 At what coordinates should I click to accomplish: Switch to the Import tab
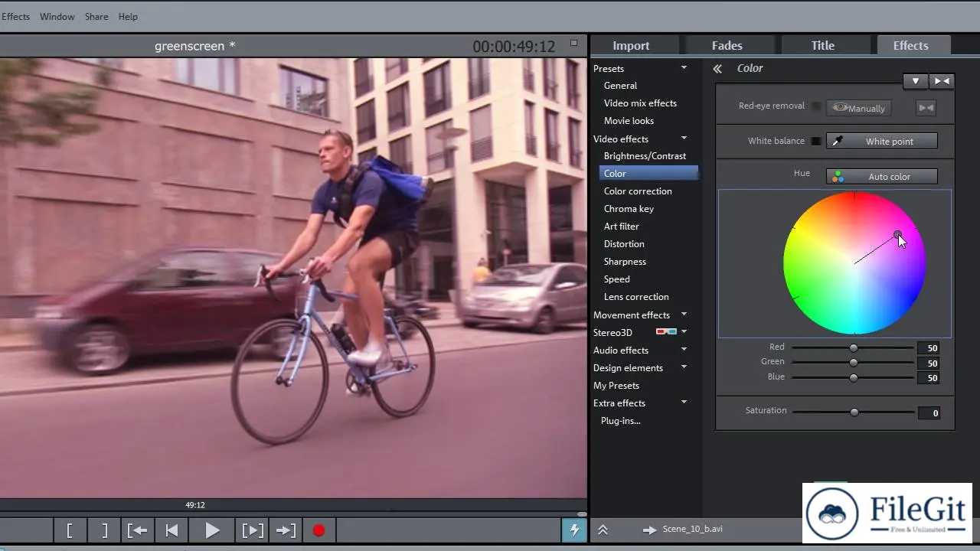click(631, 45)
